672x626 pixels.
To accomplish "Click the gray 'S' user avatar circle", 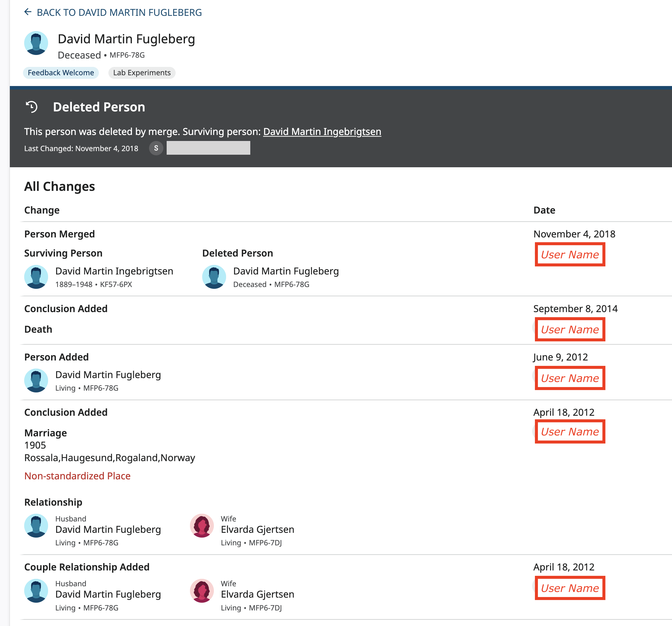I will (156, 148).
